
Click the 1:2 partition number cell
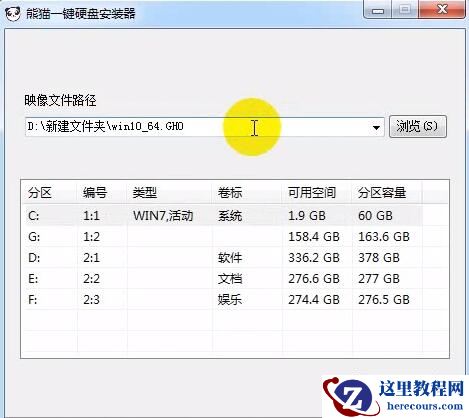[x=91, y=237]
